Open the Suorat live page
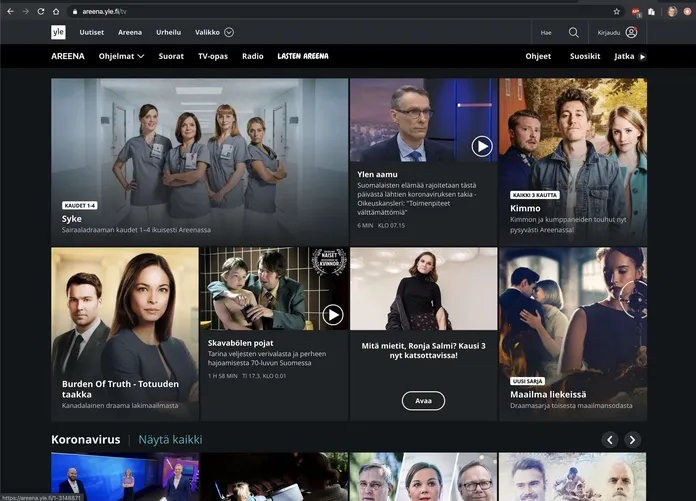 coord(171,57)
